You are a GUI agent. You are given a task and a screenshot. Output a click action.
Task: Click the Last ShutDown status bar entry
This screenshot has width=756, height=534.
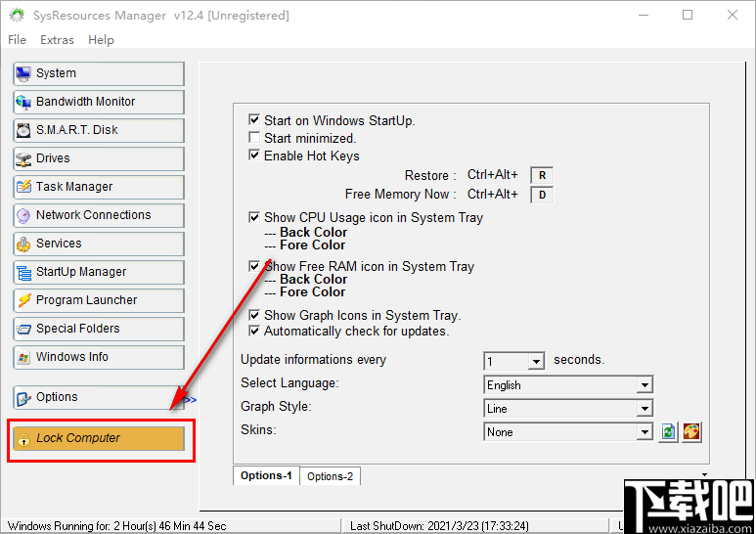[x=439, y=526]
